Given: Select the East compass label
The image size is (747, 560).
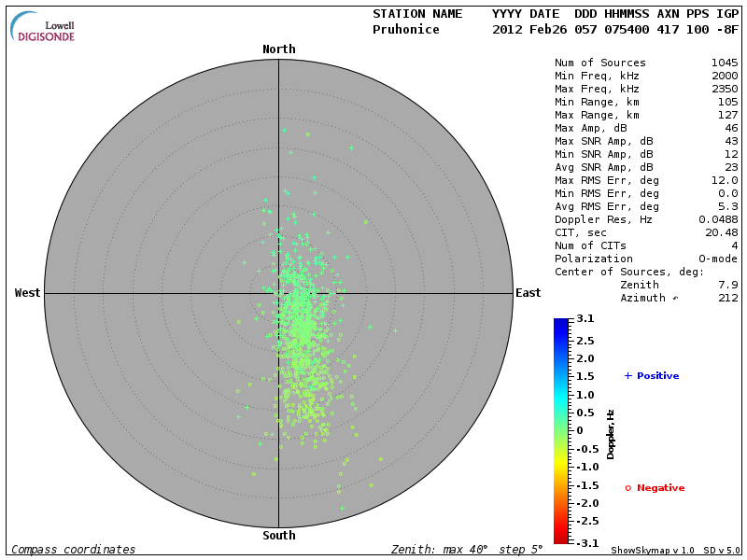Looking at the screenshot, I should pyautogui.click(x=528, y=293).
